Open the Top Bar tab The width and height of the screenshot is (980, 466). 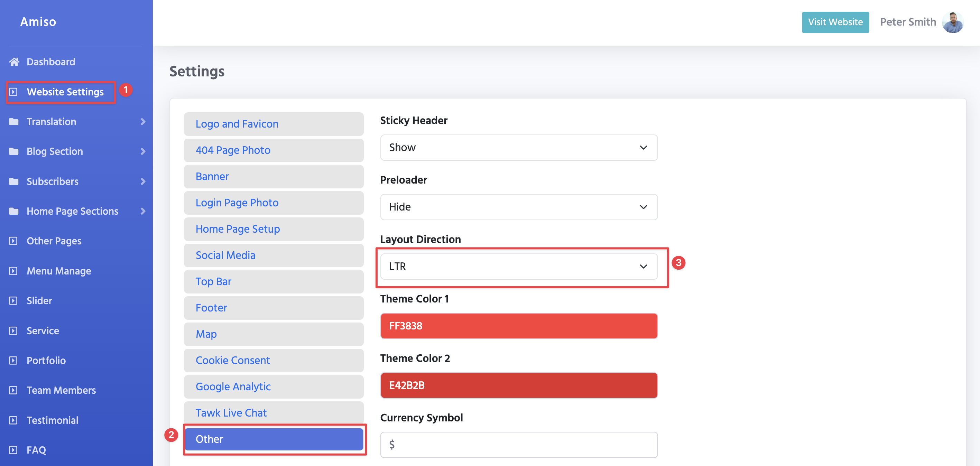pyautogui.click(x=274, y=281)
